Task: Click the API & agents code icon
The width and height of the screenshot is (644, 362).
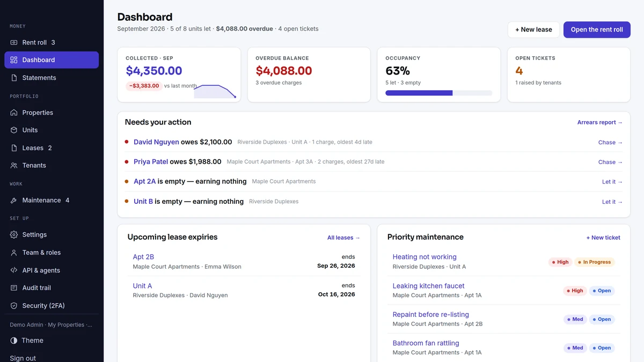Action: [x=14, y=270]
